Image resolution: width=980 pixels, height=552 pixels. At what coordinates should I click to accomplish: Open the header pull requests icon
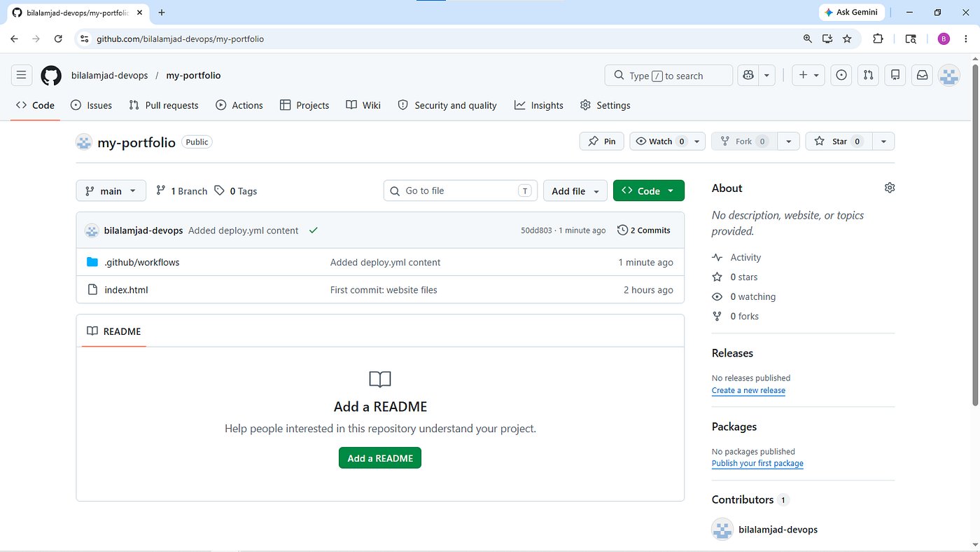[x=868, y=76]
